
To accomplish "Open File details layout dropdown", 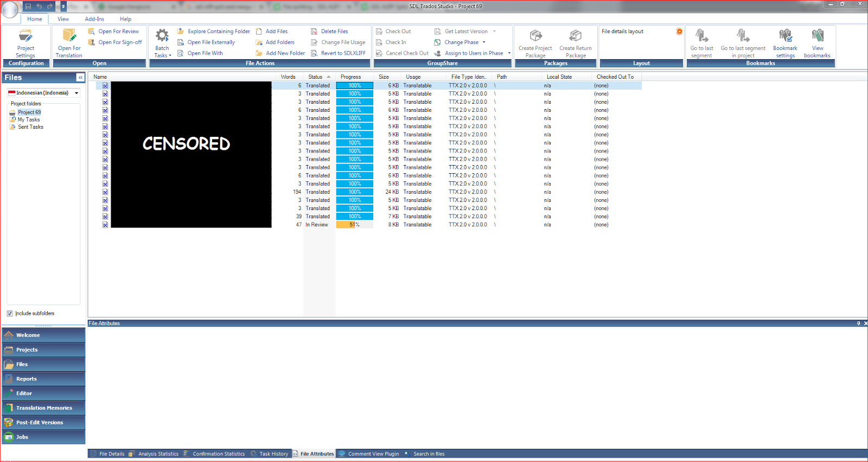I will (679, 31).
